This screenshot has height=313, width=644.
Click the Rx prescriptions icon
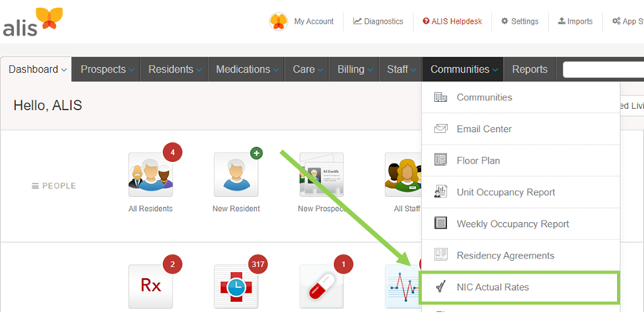pyautogui.click(x=151, y=286)
